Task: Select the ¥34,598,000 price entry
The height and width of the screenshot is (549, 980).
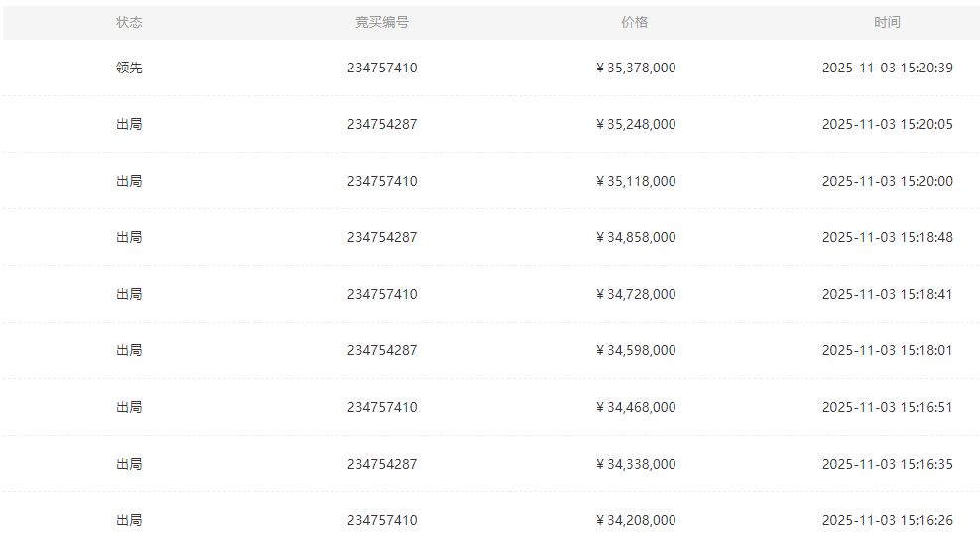Action: coord(636,351)
